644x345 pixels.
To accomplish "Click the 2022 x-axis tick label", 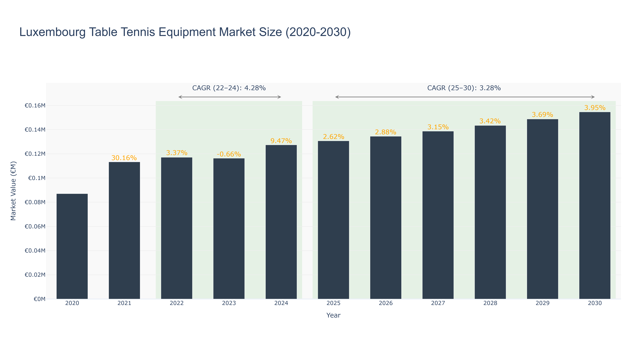I will (x=177, y=303).
